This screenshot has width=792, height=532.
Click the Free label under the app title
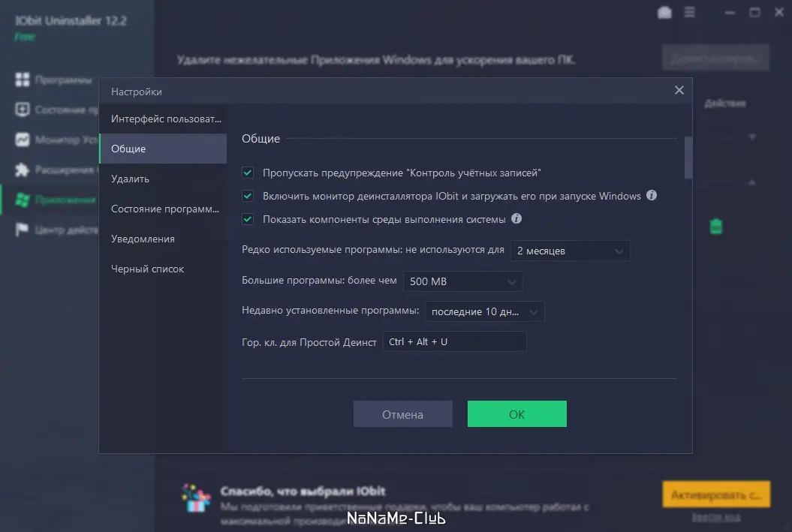(26, 37)
